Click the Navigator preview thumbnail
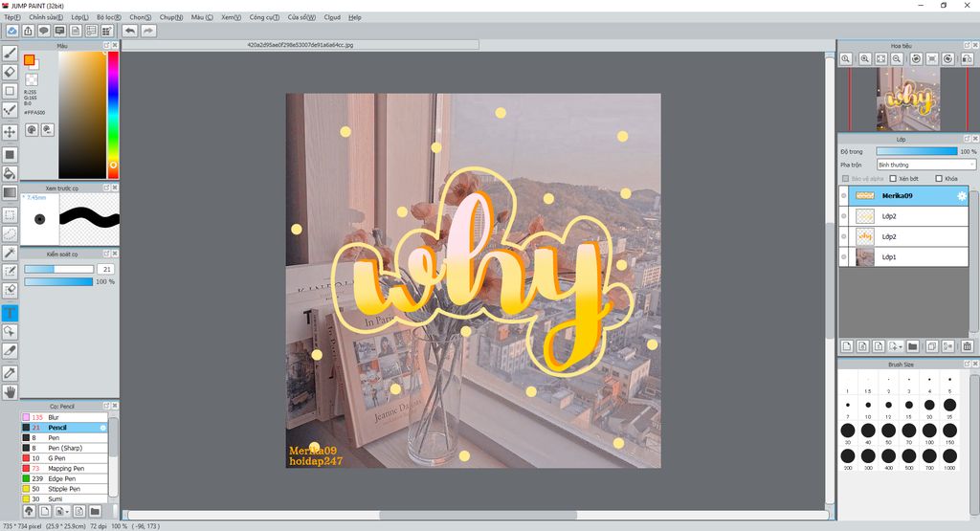The height and width of the screenshot is (531, 980). click(x=907, y=100)
